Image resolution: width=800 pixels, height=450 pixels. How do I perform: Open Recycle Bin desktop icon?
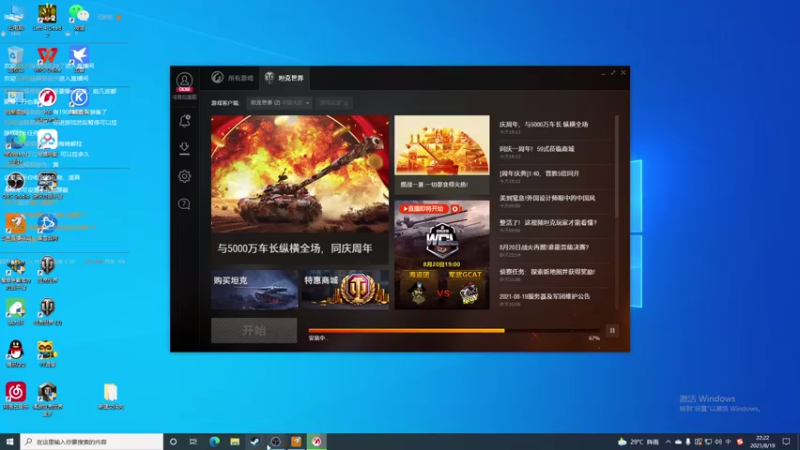point(15,59)
